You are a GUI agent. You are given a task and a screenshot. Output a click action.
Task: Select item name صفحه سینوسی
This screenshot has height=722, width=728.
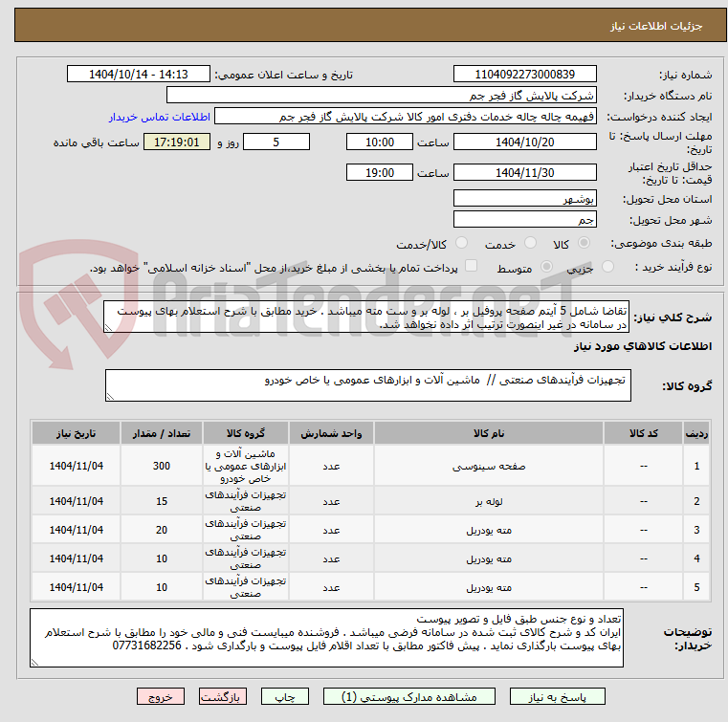click(x=489, y=467)
